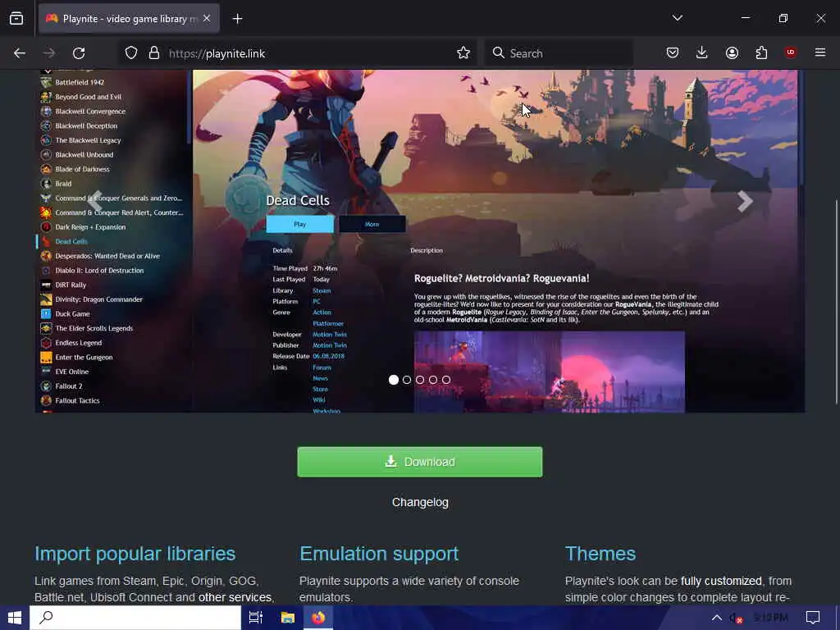This screenshot has width=840, height=630.
Task: Select Beyond Good and Evil in list
Action: tap(89, 97)
